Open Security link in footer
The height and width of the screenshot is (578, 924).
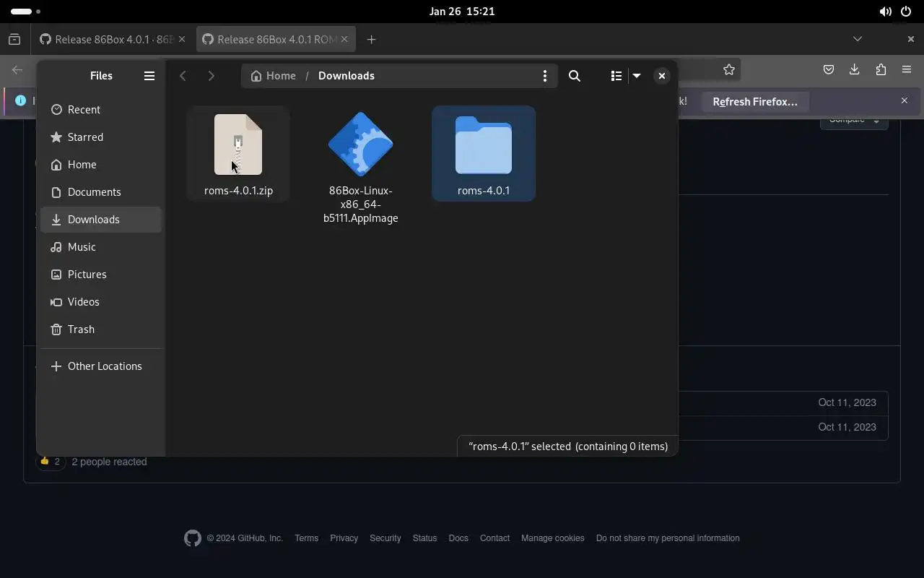click(385, 538)
